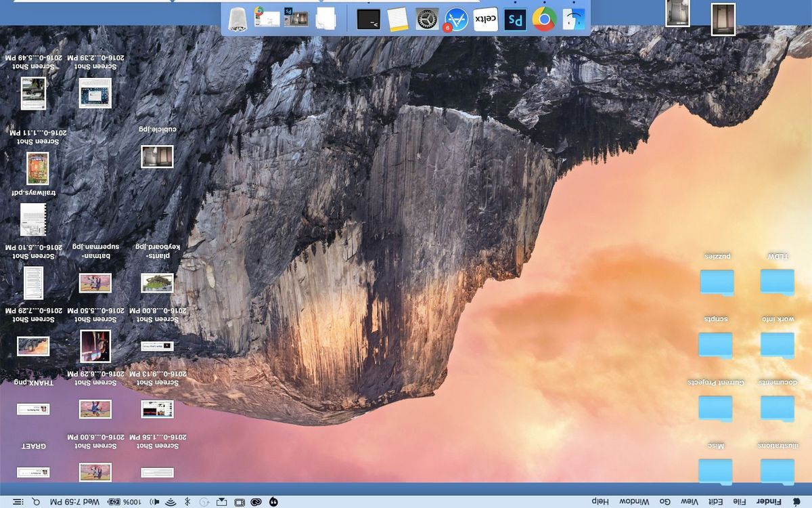
Task: Open System Preferences from the dock
Action: 427,19
